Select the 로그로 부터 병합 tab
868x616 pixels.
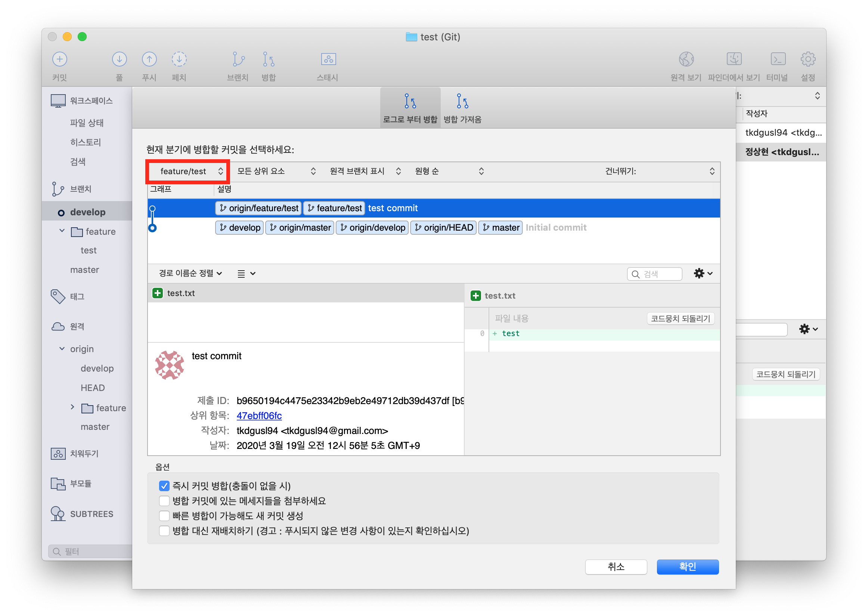coord(410,108)
